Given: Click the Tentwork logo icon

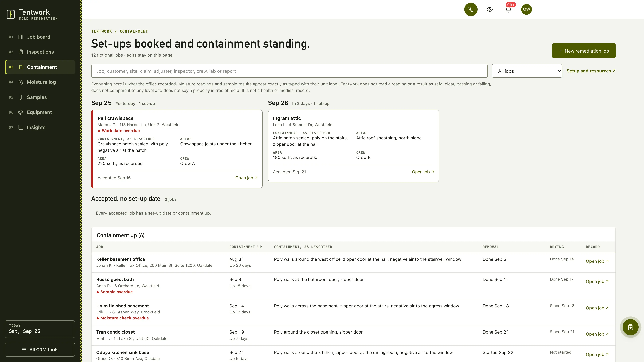Looking at the screenshot, I should pos(11,14).
